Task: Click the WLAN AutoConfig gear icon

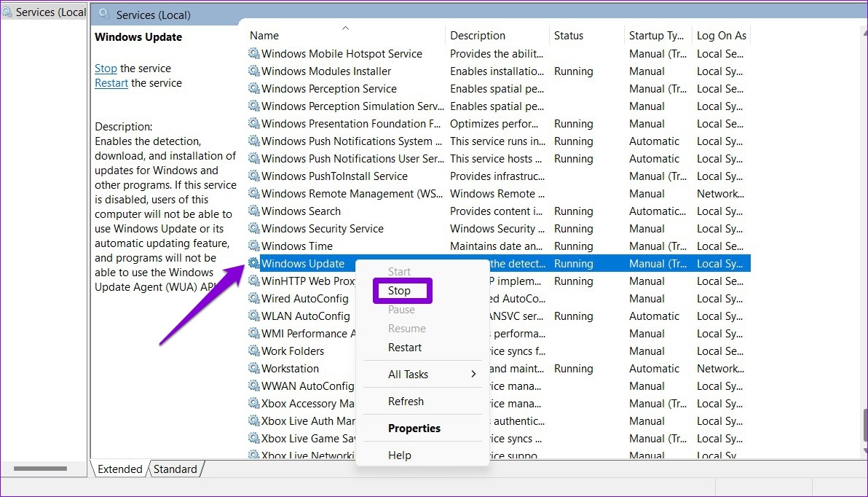Action: (x=253, y=316)
